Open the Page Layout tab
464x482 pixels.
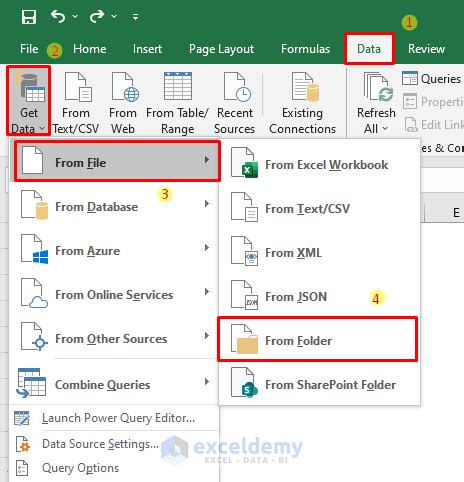point(221,49)
